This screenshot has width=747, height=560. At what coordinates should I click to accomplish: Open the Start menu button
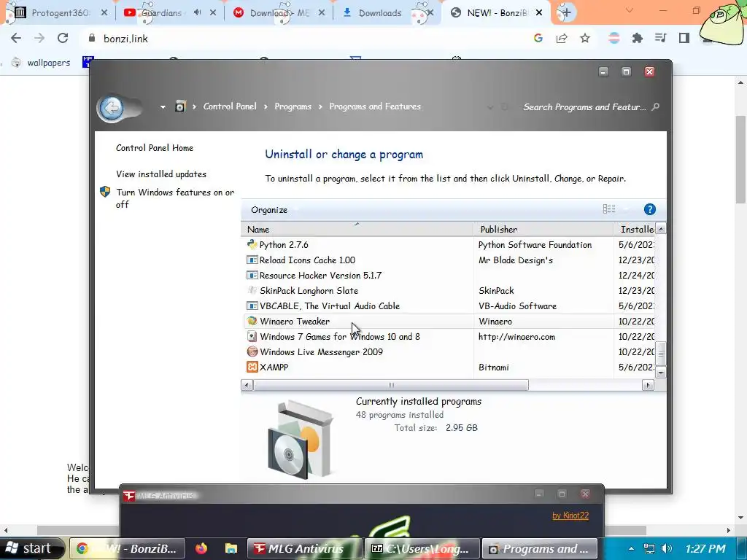pyautogui.click(x=31, y=548)
